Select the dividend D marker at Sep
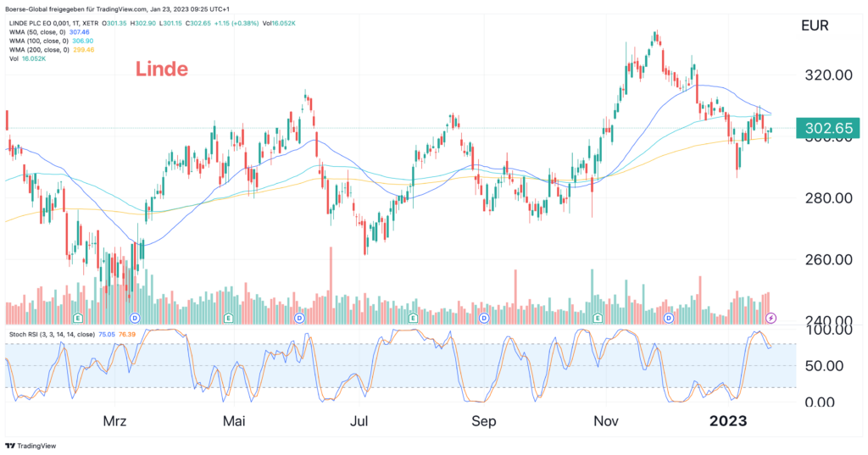 (484, 319)
